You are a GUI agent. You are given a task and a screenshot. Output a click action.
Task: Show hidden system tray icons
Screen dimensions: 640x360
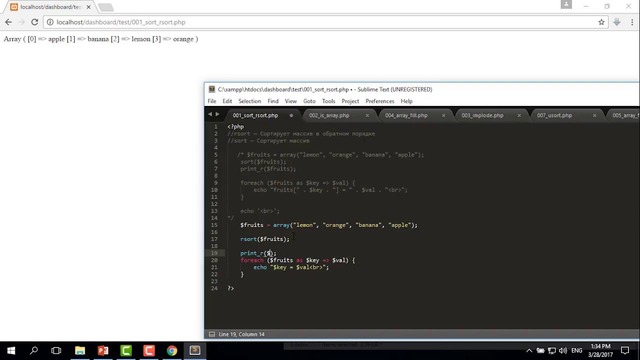[x=529, y=351]
